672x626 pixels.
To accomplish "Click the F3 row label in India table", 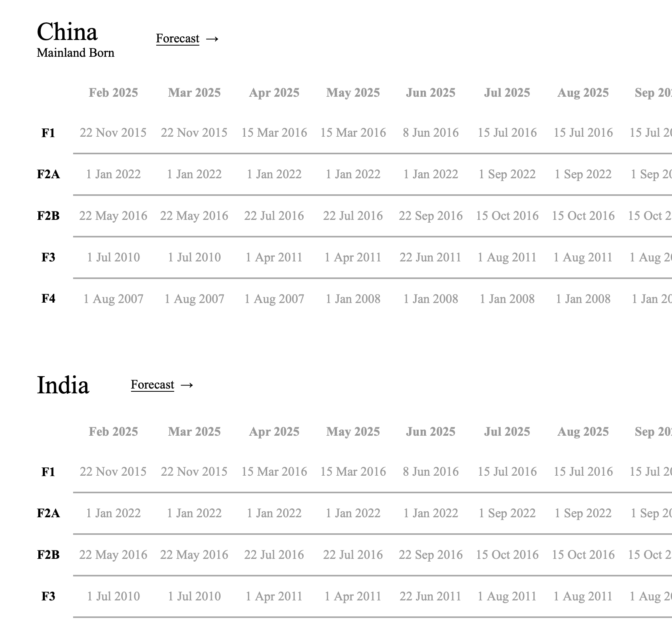I will click(x=48, y=596).
